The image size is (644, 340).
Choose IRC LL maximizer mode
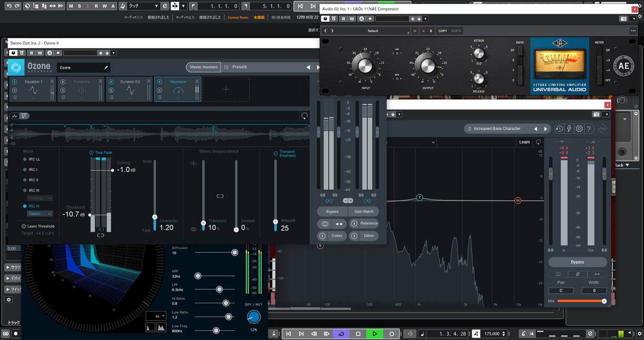[31, 159]
